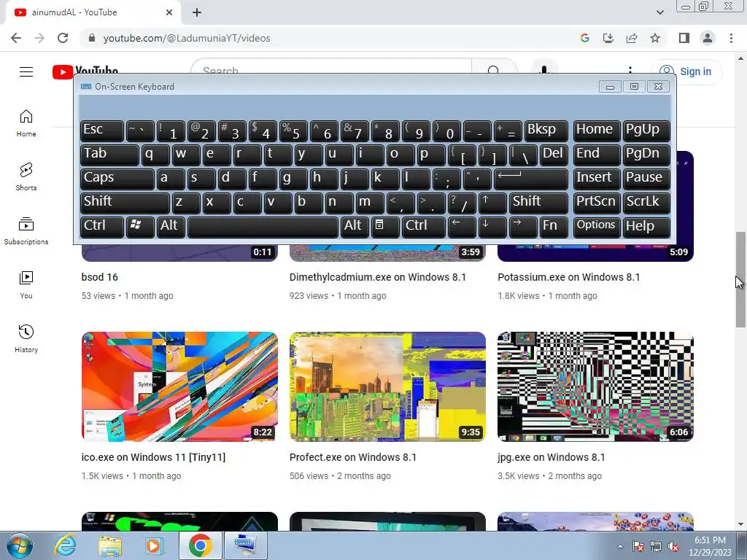Open the YouTube hamburger guide menu
Screen dimensions: 747x560
tap(26, 72)
